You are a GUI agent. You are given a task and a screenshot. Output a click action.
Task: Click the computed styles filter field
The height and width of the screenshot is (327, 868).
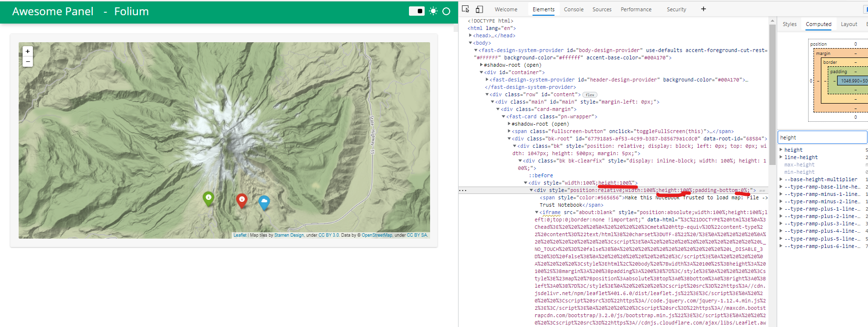[x=822, y=137]
